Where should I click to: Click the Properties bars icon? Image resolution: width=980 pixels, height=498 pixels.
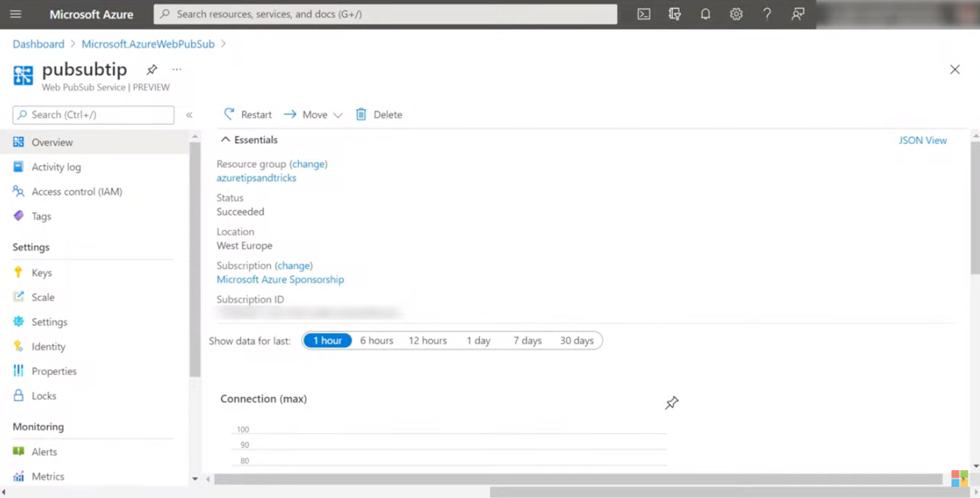(18, 371)
